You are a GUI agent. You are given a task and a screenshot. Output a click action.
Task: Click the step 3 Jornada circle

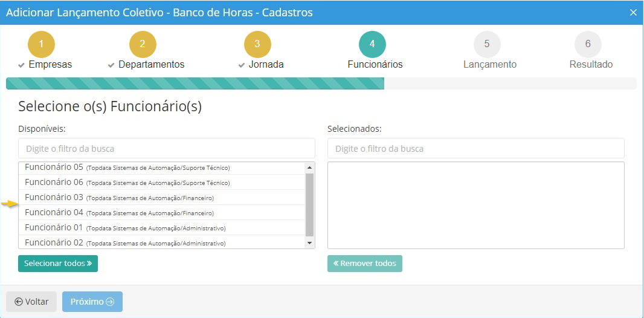tap(257, 44)
